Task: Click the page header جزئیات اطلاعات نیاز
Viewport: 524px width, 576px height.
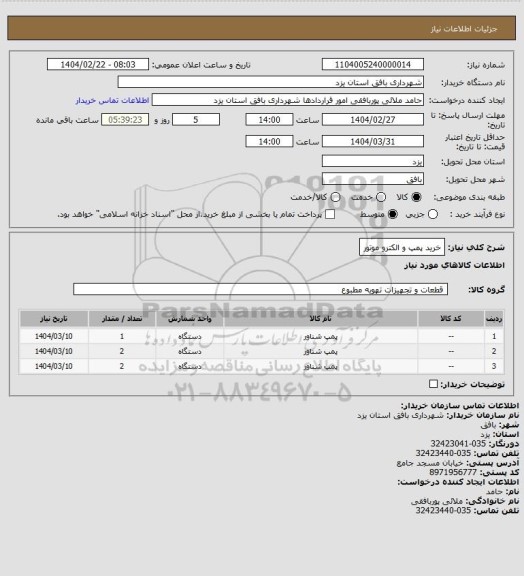Action: pos(464,29)
